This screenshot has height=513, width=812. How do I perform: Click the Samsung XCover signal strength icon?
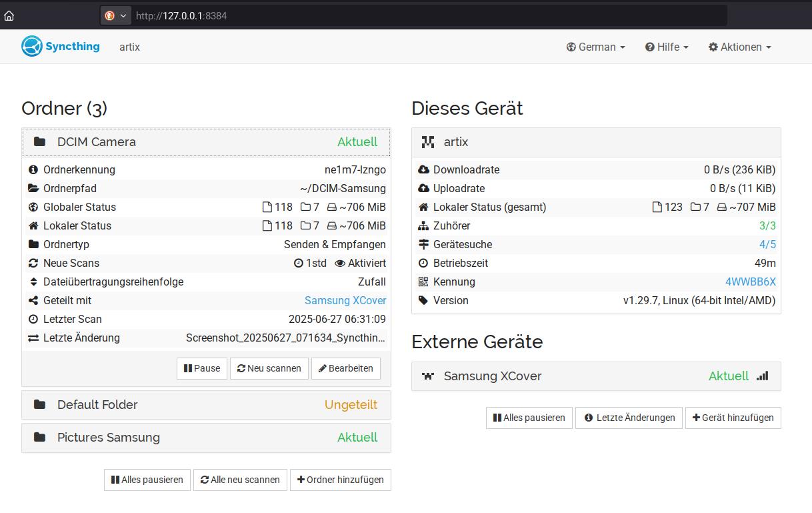(763, 376)
